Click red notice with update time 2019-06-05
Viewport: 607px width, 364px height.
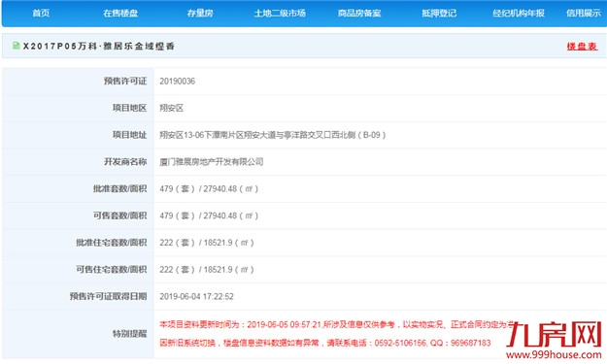[x=338, y=324]
